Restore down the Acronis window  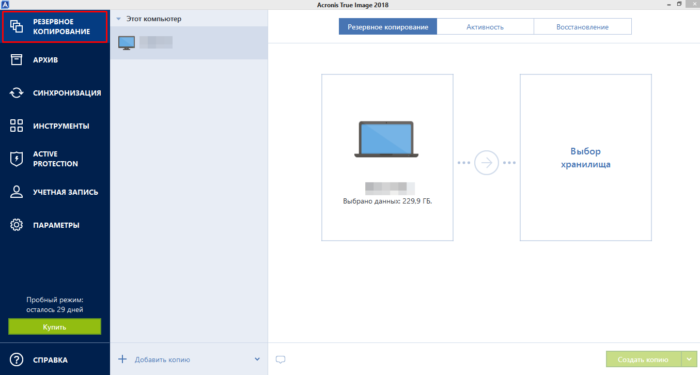679,4
